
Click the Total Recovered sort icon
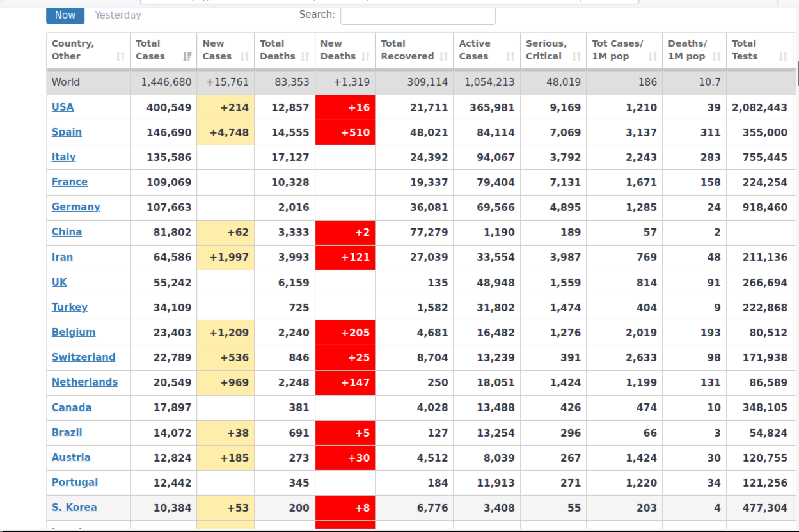point(444,57)
